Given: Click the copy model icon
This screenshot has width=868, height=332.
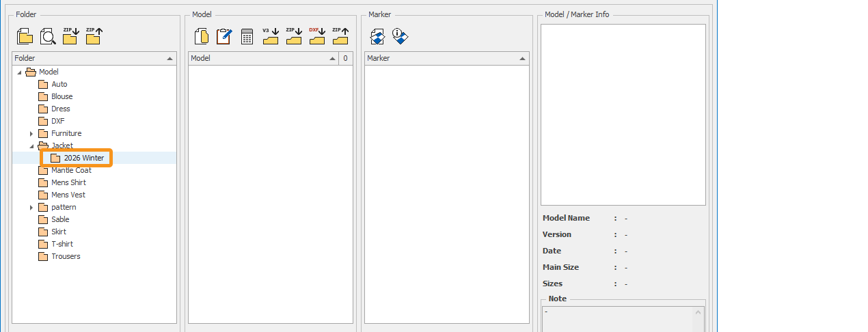Looking at the screenshot, I should (x=202, y=37).
